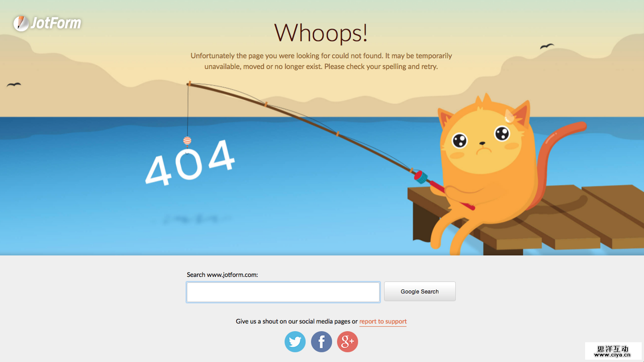
Task: Click the bird near the top right
Action: [x=547, y=46]
